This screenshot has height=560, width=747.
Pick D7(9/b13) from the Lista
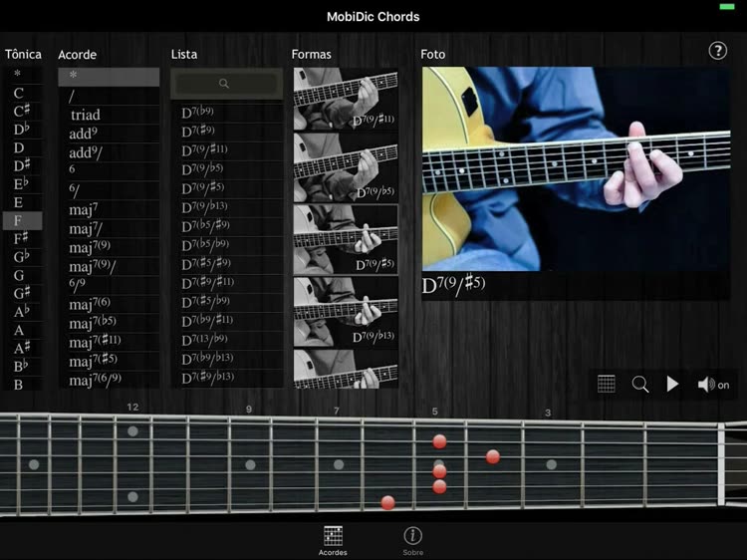tap(226, 207)
